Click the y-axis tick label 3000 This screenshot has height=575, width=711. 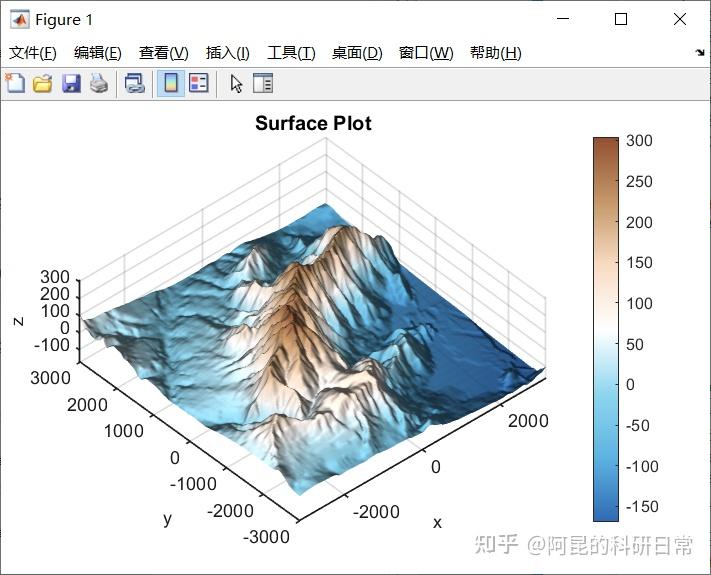point(50,378)
